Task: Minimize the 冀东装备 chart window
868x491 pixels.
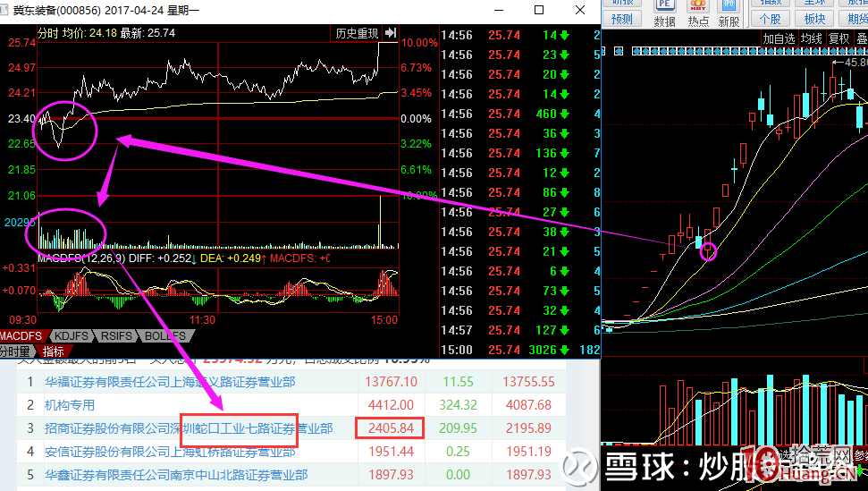Action: pyautogui.click(x=499, y=10)
